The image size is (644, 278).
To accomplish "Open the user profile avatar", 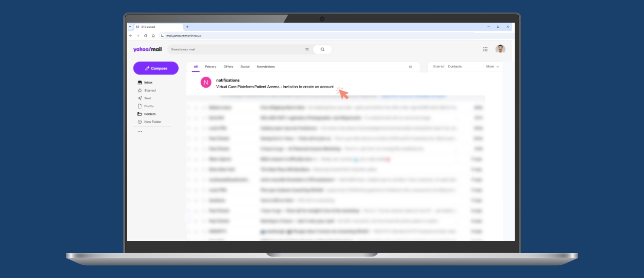I will [500, 49].
